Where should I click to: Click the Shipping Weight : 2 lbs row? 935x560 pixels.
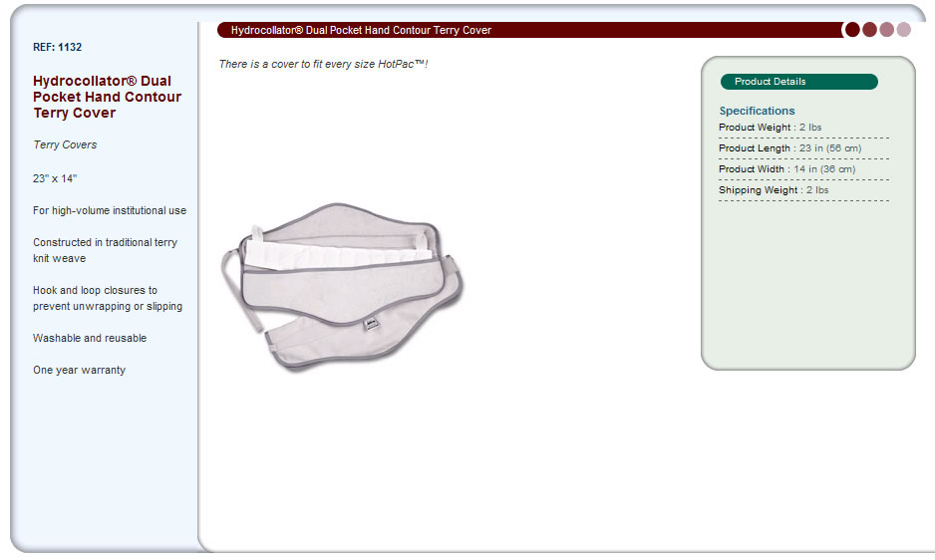(803, 190)
